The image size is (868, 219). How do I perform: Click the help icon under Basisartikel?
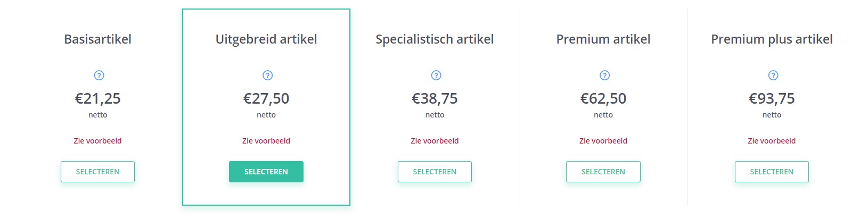pos(99,75)
